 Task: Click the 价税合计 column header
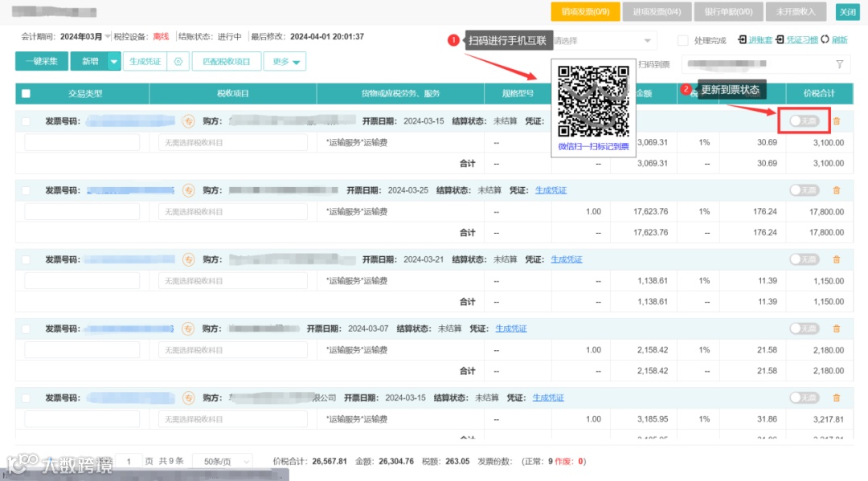point(819,93)
